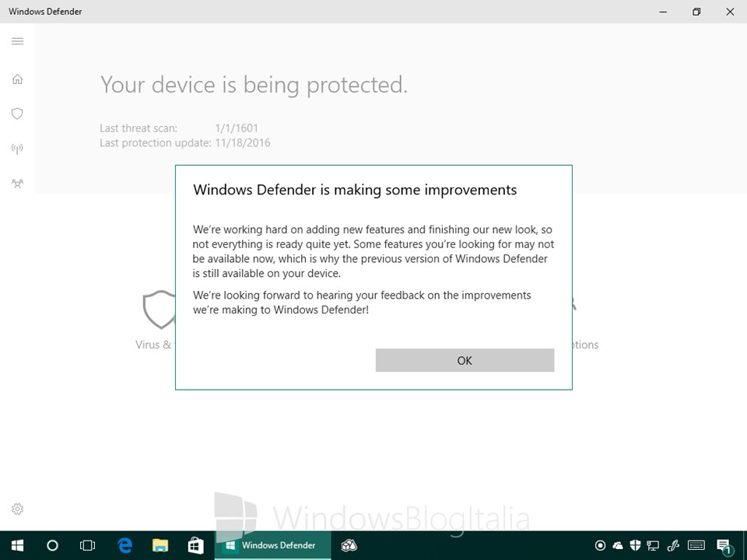Open the hamburger navigation menu
This screenshot has height=560, width=747.
pyautogui.click(x=17, y=41)
